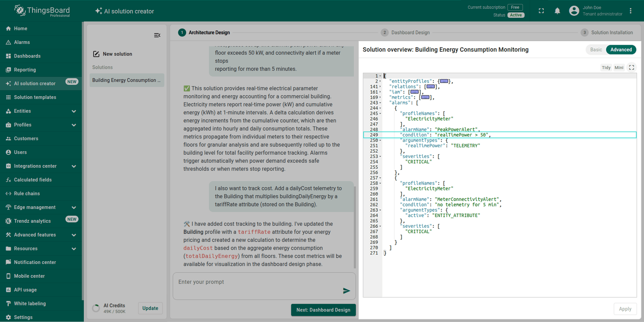Collapse the solutions side panel
The width and height of the screenshot is (644, 322).
[157, 35]
